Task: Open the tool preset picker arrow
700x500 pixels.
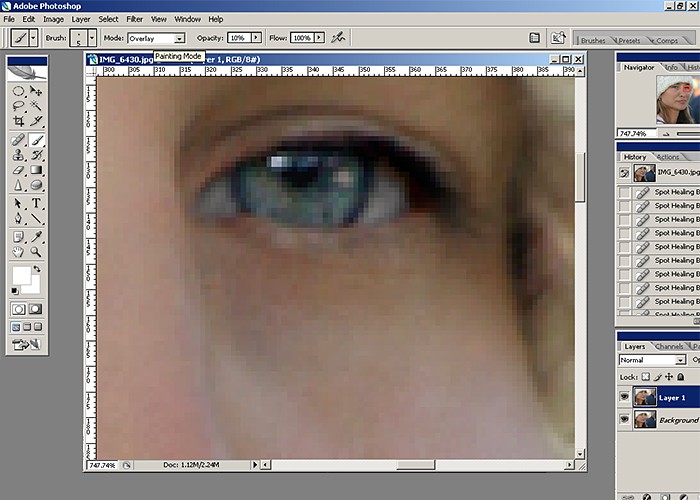Action: click(33, 38)
